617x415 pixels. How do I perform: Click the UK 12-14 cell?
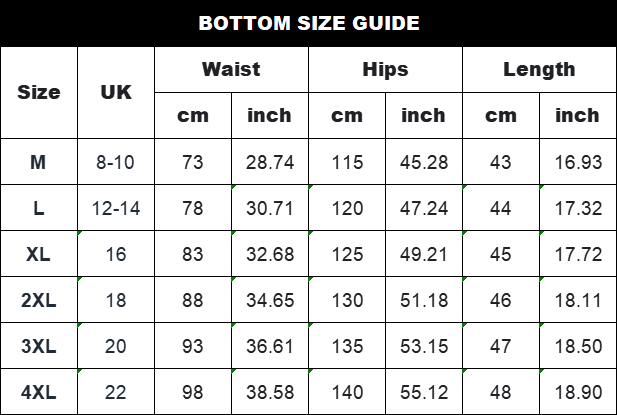(116, 208)
